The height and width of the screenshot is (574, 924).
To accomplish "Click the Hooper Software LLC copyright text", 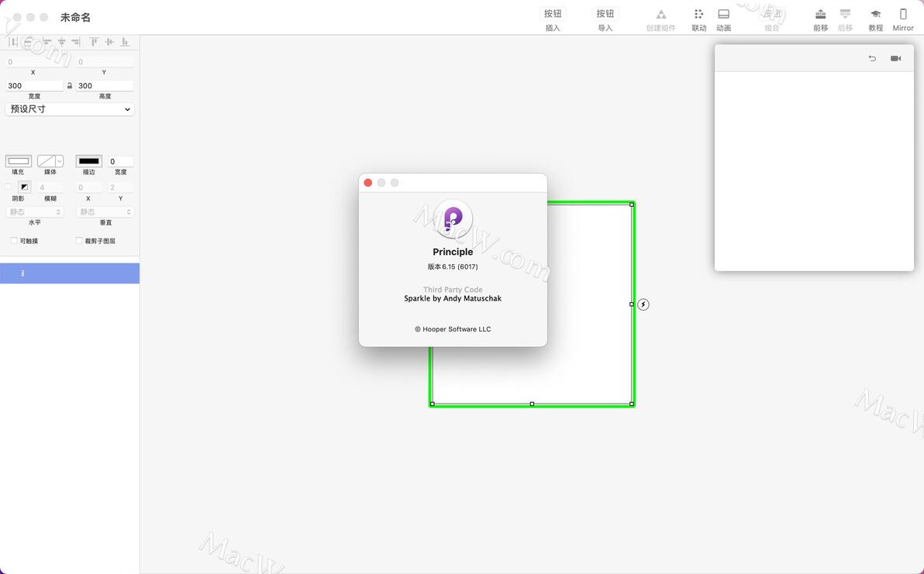I will tap(453, 329).
